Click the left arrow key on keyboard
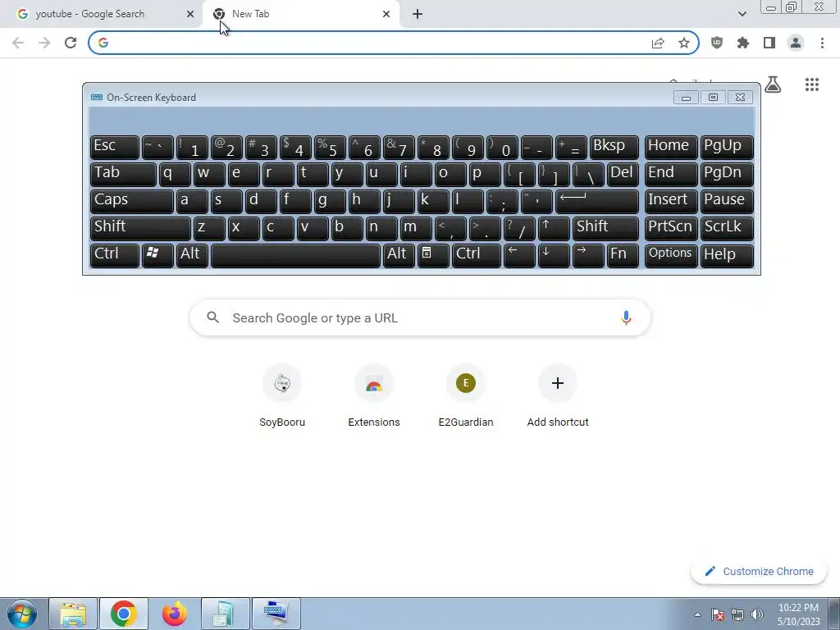This screenshot has height=630, width=840. 519,255
